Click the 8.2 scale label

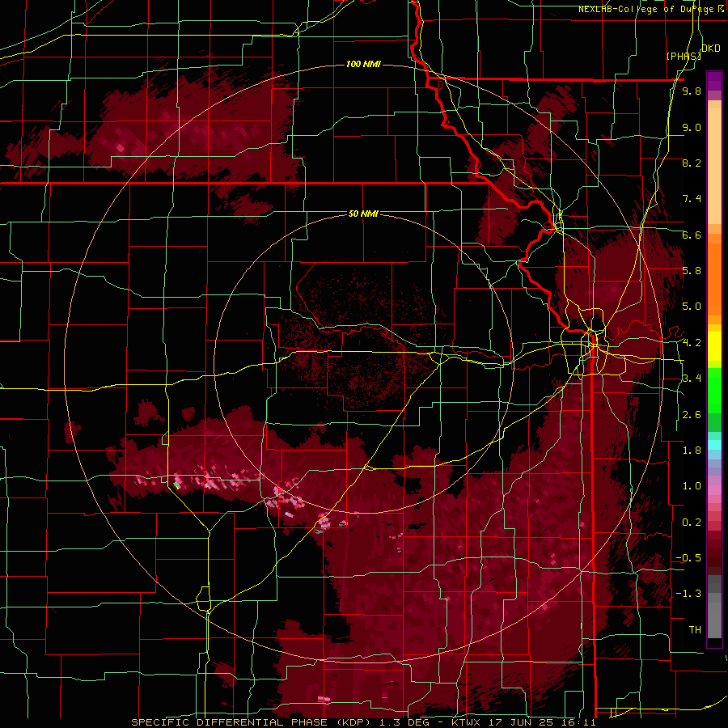pyautogui.click(x=692, y=163)
